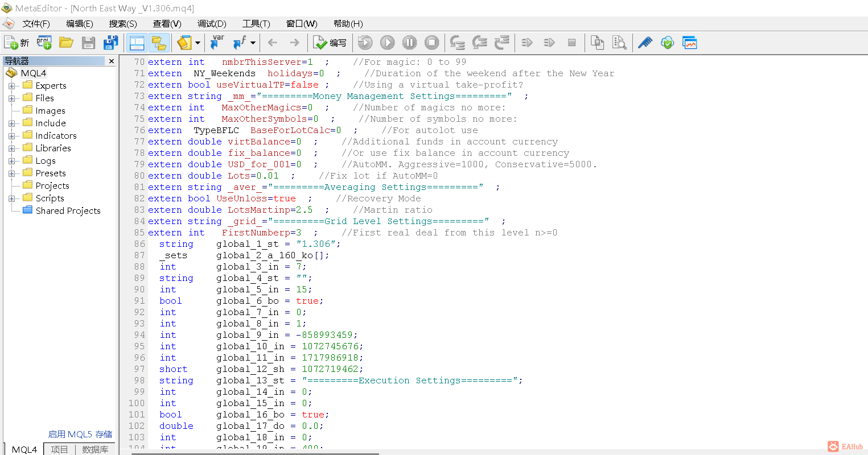Screen dimensions: 868x455
Task: Click the cloud protector shield icon
Action: [x=668, y=43]
